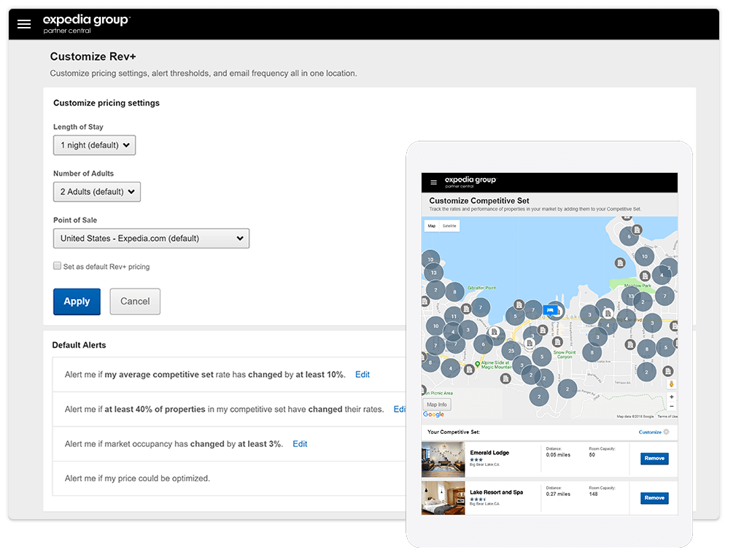Click the Emerald Lodge thumbnail photo
The width and height of the screenshot is (744, 560).
point(443,458)
